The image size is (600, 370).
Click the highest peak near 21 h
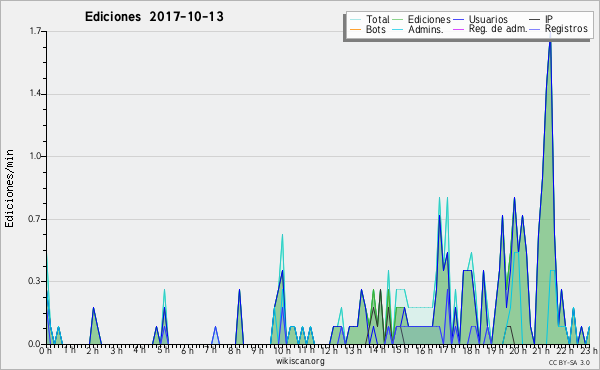point(550,42)
